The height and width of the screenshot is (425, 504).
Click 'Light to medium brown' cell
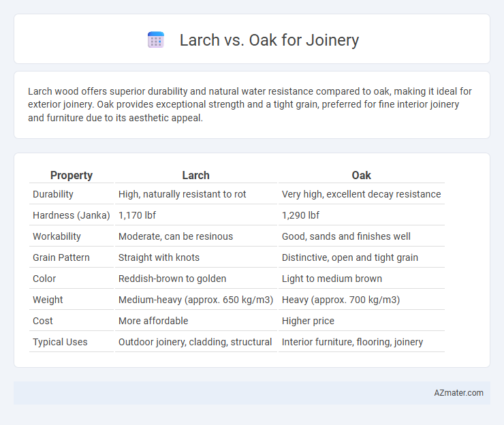361,279
